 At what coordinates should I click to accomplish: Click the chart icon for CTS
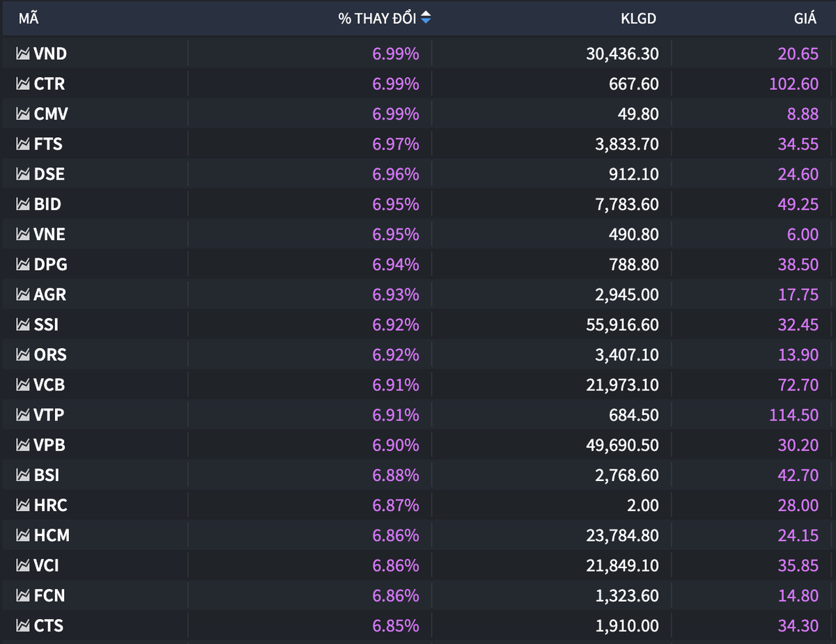pos(22,626)
